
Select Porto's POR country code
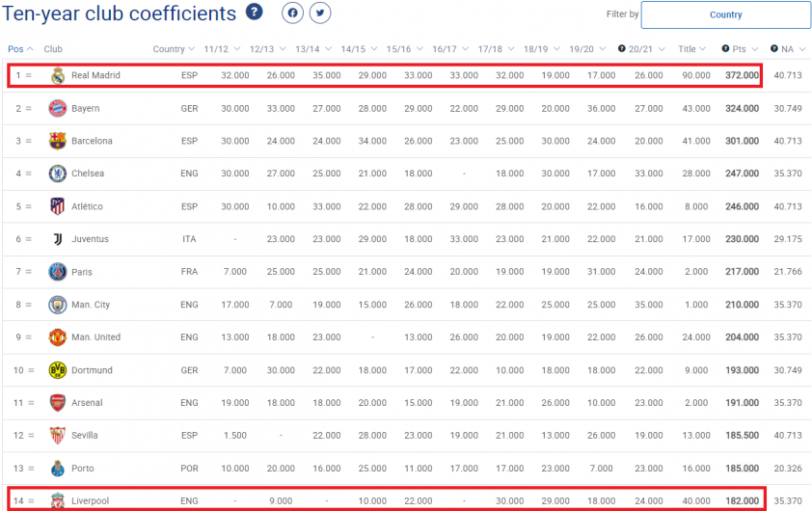(189, 468)
